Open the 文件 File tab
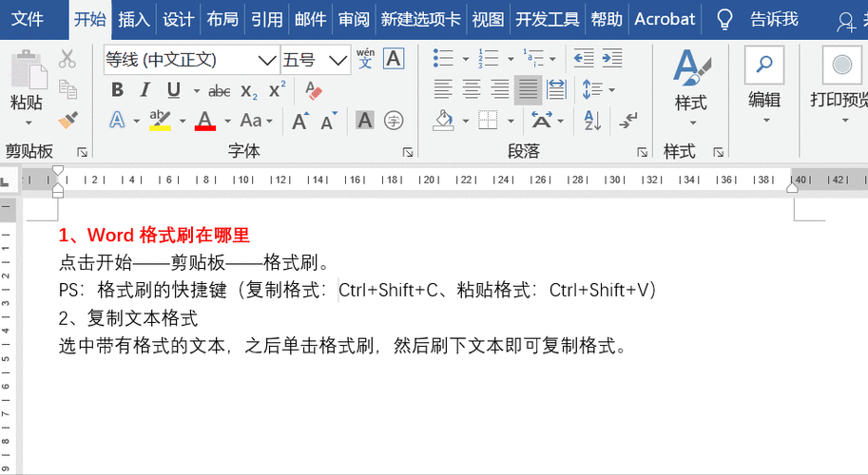Image resolution: width=868 pixels, height=475 pixels. point(28,19)
